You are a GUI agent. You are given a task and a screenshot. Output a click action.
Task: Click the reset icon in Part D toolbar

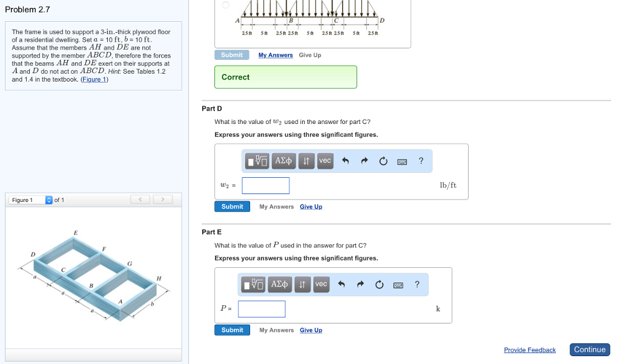pos(383,161)
